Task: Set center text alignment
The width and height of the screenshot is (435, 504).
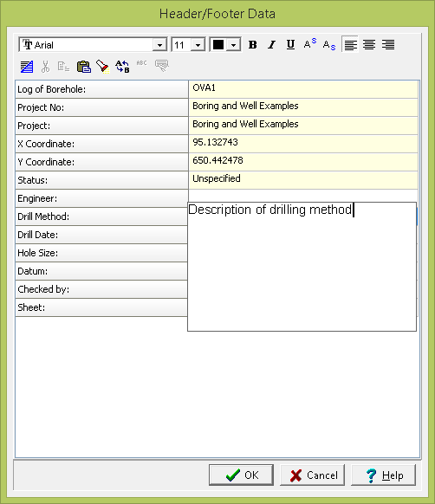Action: (x=369, y=45)
